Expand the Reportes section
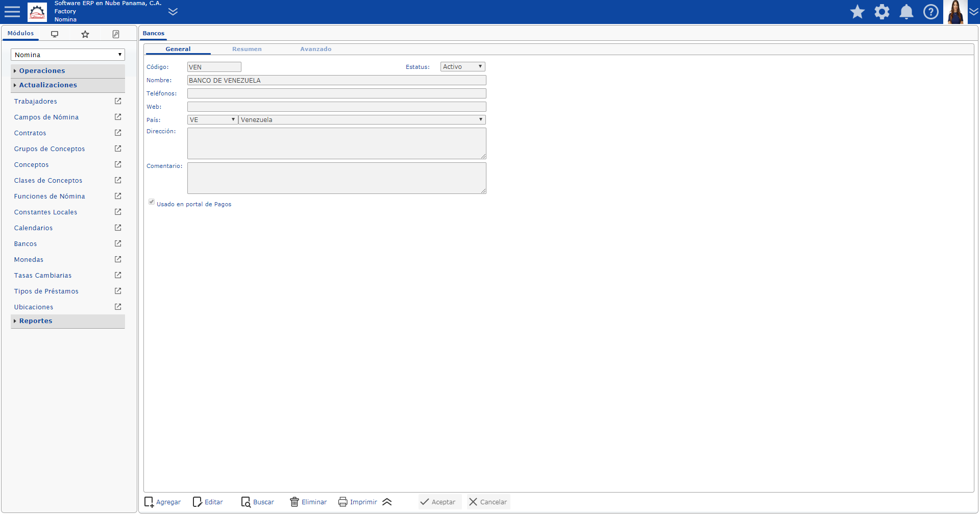 point(36,321)
